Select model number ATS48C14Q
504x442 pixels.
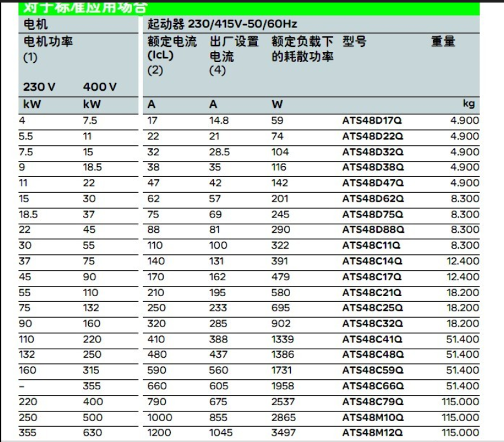coord(372,261)
